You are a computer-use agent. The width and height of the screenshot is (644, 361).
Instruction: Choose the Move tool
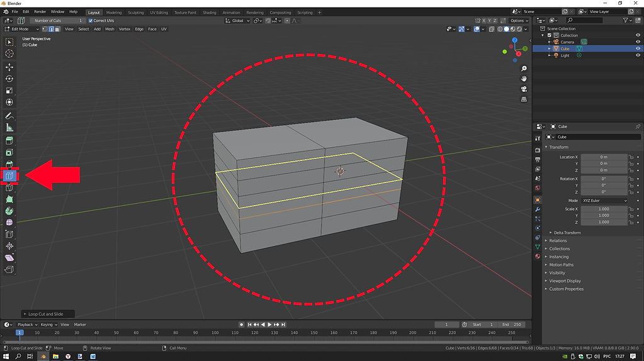9,67
